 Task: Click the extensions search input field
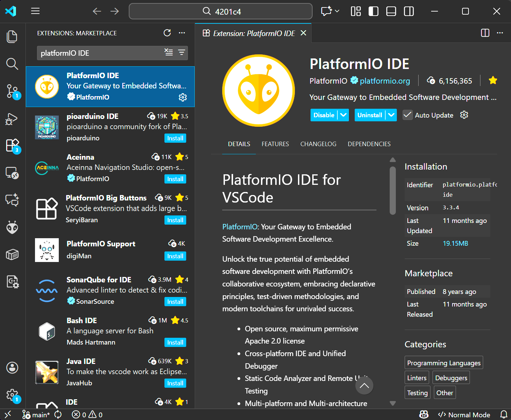pyautogui.click(x=100, y=53)
